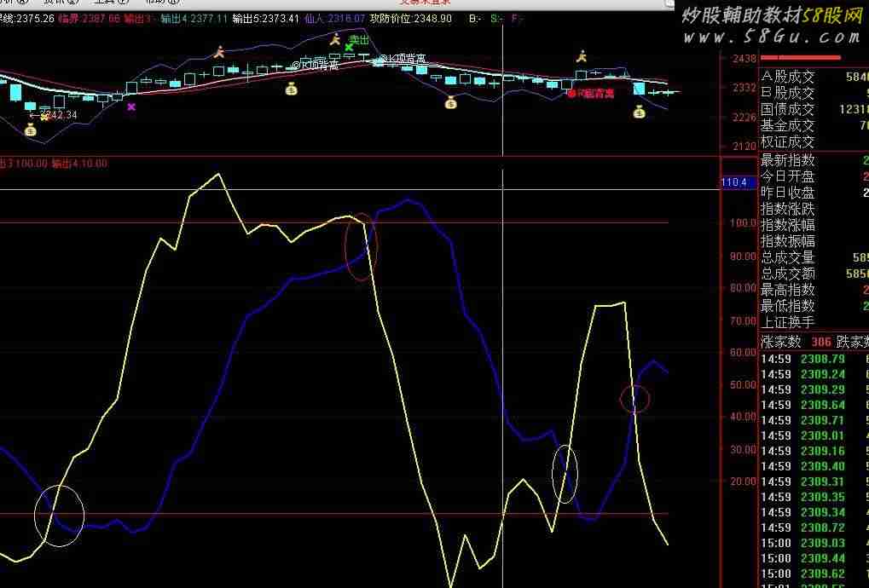Click the red oval crossover mark at the 100 line
Viewport: 869px width, 588px height.
(361, 247)
